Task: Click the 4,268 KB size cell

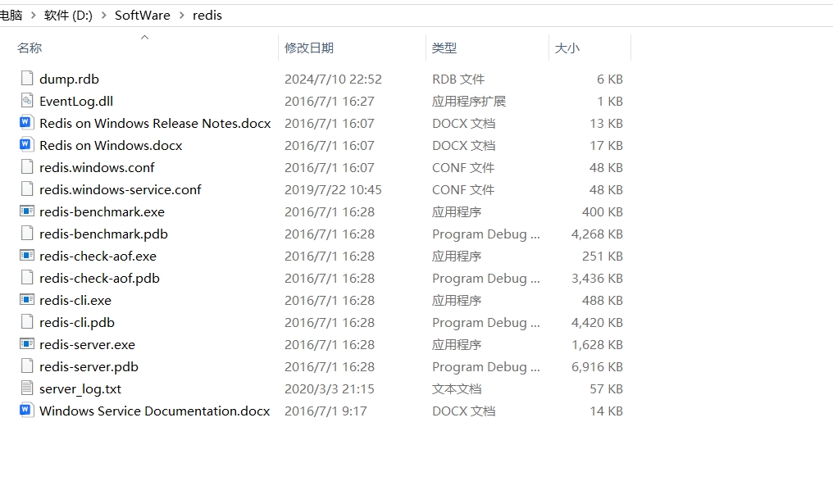Action: pos(597,234)
